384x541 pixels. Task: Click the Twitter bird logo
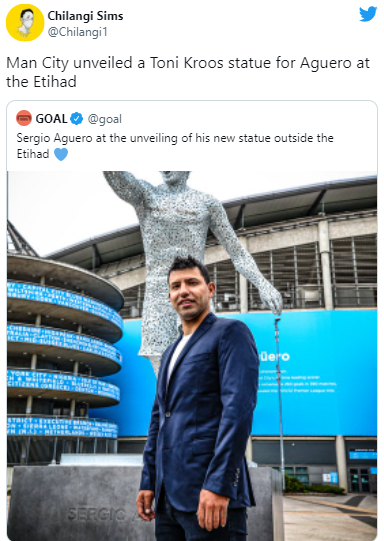pyautogui.click(x=368, y=14)
